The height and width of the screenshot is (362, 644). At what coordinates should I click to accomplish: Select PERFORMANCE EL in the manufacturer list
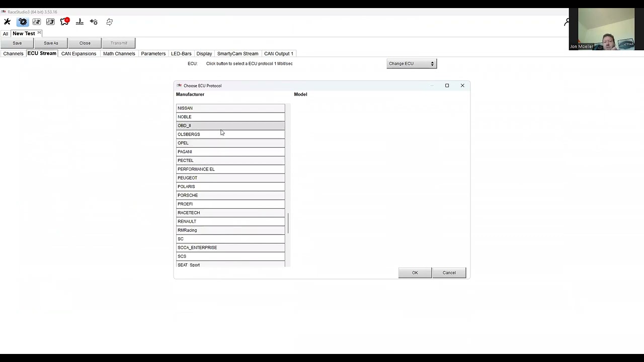pos(230,169)
